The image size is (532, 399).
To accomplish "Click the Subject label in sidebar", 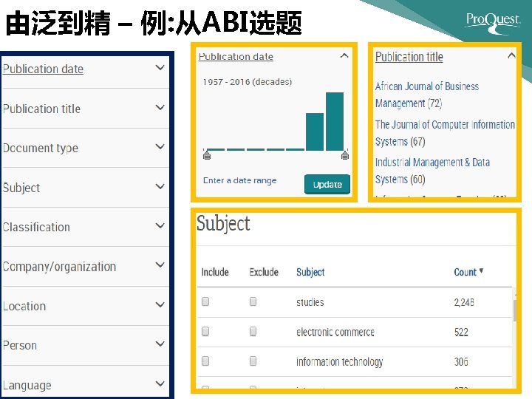I will pos(21,188).
